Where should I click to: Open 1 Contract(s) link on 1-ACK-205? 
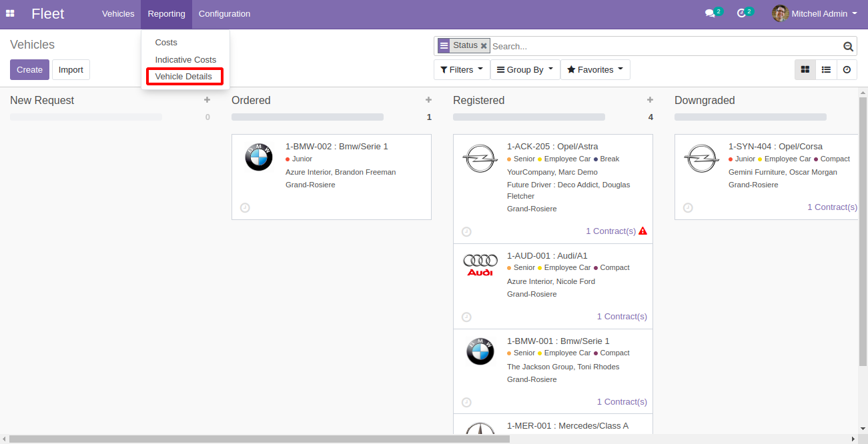610,231
